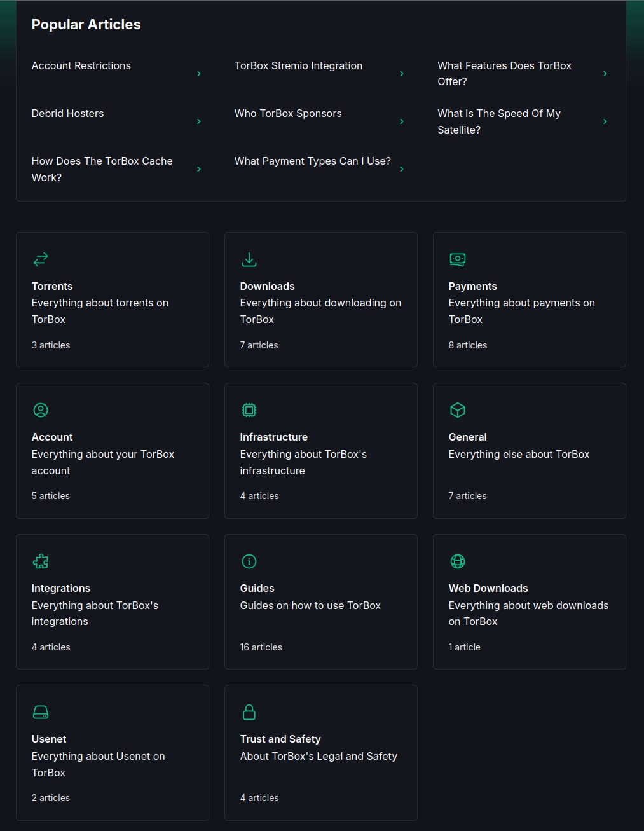Click "1 article" in the Web Downloads card
The width and height of the screenshot is (644, 831).
click(x=465, y=647)
